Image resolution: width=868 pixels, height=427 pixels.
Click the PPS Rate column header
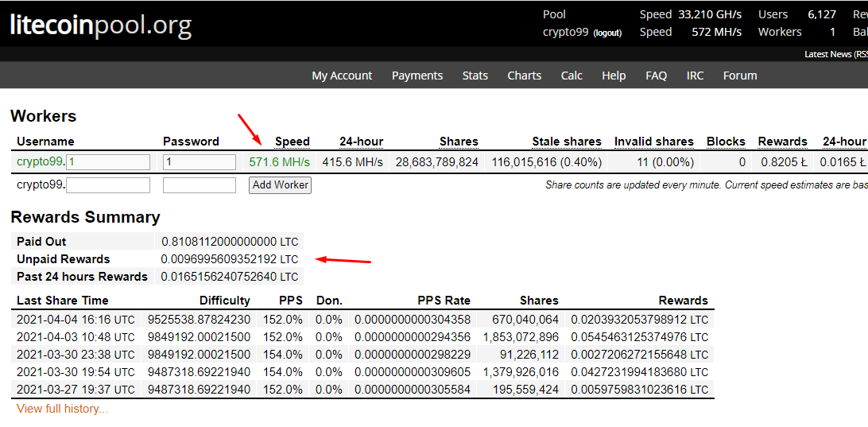coord(444,301)
